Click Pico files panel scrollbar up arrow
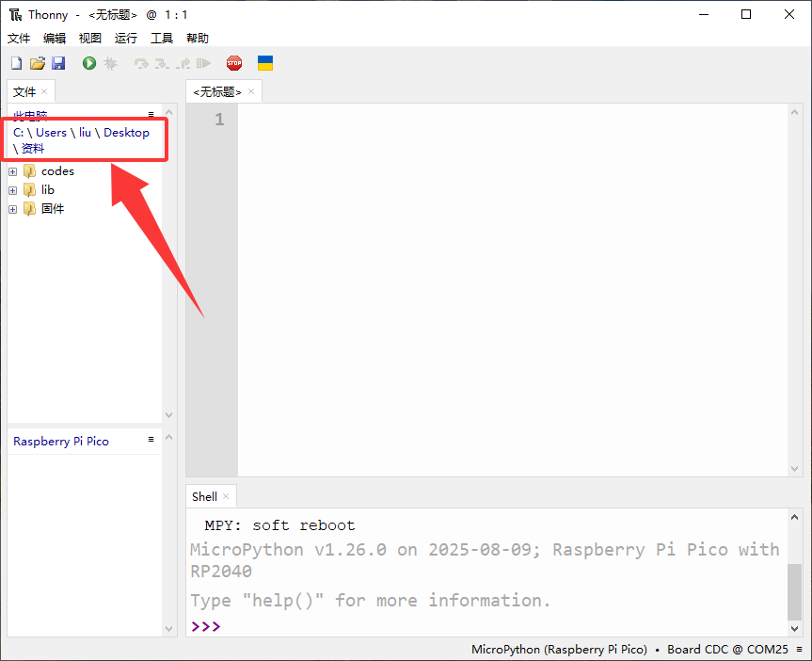812x661 pixels. click(x=168, y=437)
